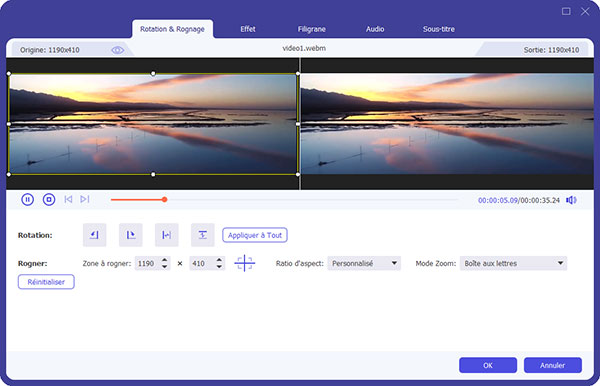This screenshot has height=386, width=600.
Task: Click the crop height field 410
Action: [x=202, y=263]
